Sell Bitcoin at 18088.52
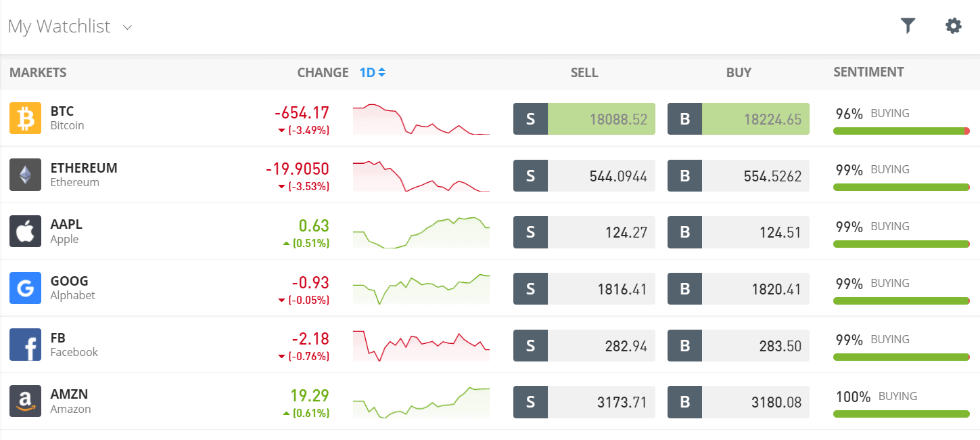This screenshot has width=980, height=440. pos(584,119)
